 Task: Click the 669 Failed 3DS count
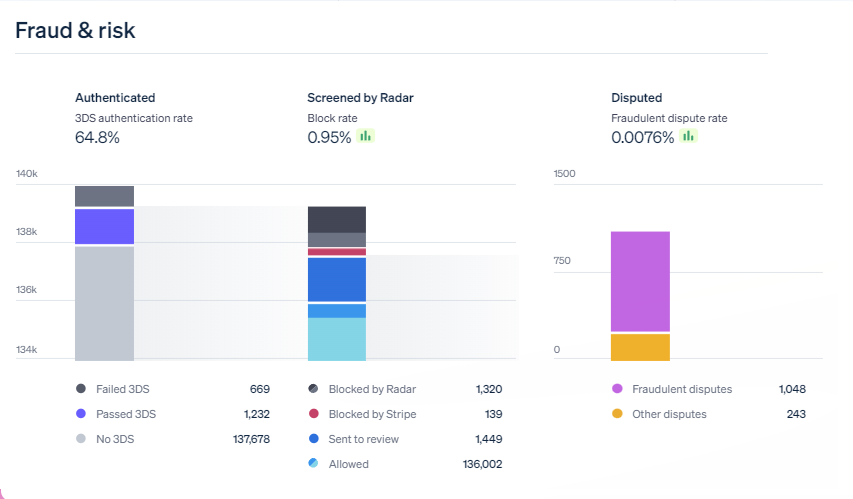click(x=260, y=389)
